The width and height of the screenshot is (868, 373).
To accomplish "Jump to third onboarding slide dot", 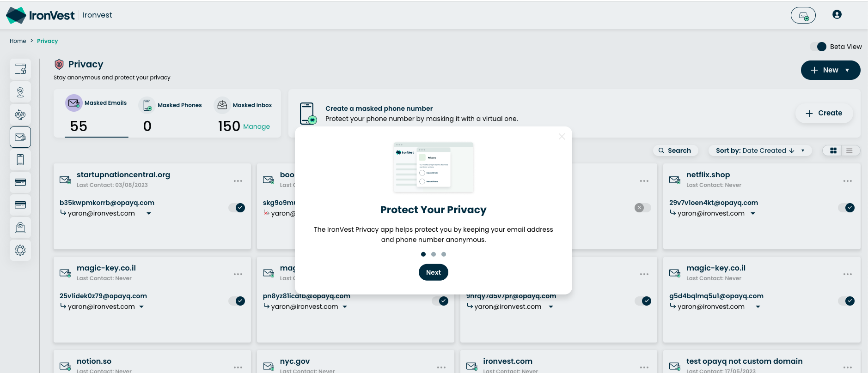I will (444, 254).
